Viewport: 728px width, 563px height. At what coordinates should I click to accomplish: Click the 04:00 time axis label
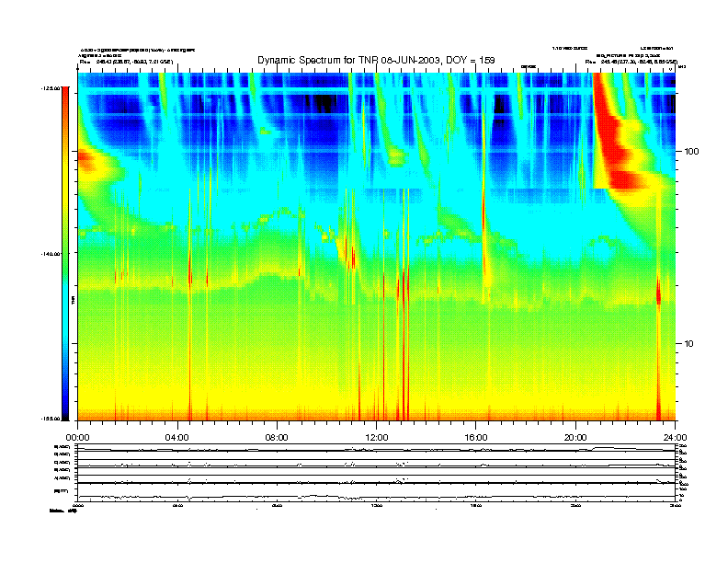177,438
